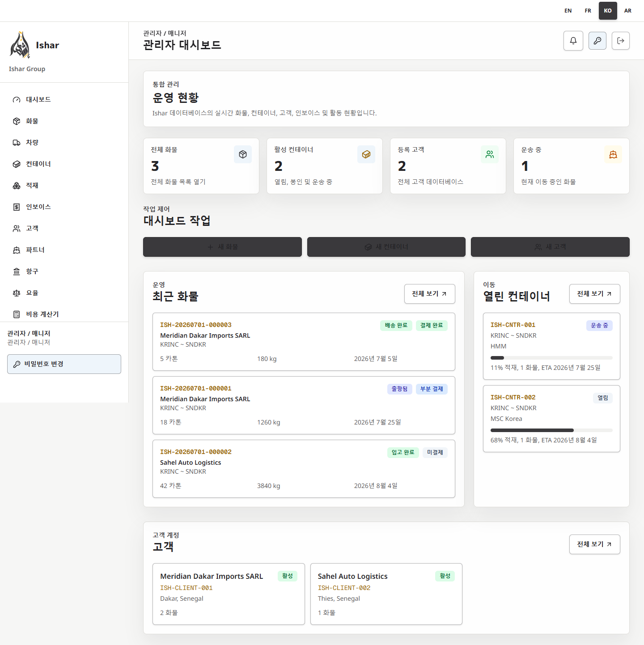Open the 운송 중 stat card
Image resolution: width=644 pixels, height=645 pixels.
[572, 166]
